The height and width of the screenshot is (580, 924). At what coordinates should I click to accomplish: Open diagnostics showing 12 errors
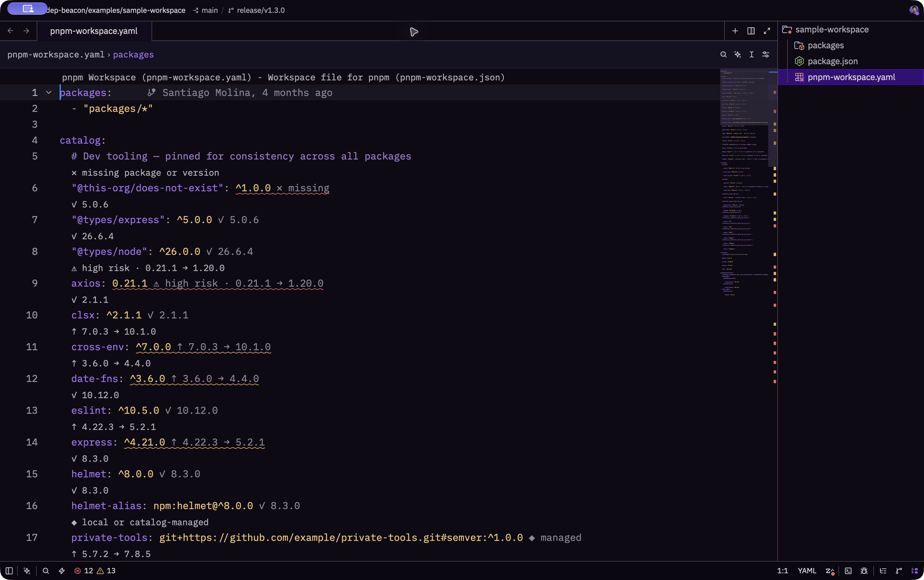[x=95, y=571]
